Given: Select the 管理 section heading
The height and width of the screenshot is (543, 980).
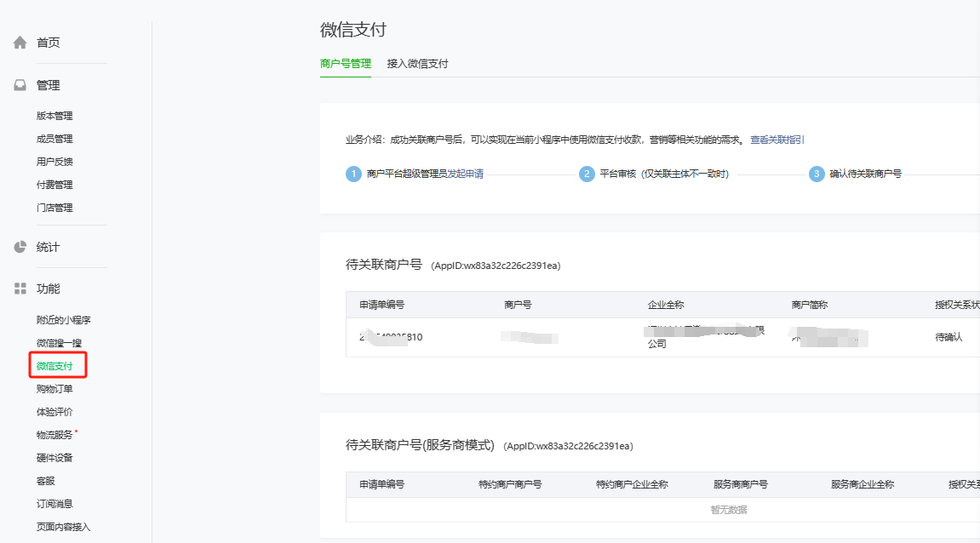Looking at the screenshot, I should tap(49, 85).
